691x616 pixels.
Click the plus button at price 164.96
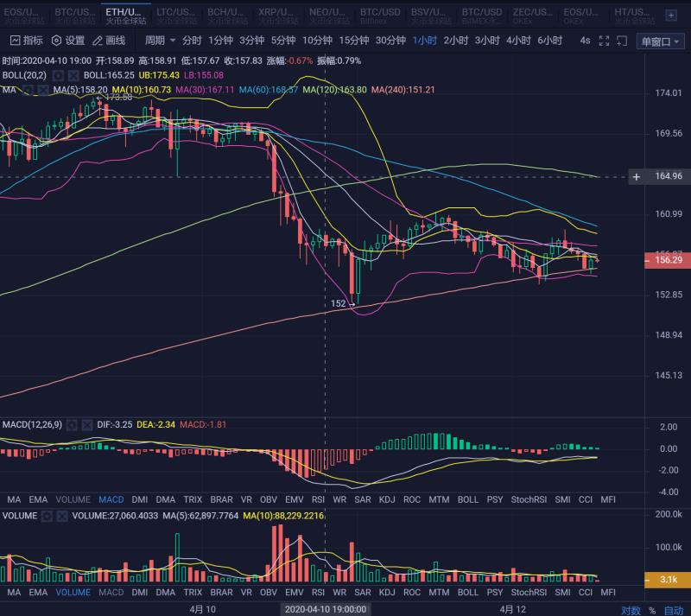tap(637, 176)
